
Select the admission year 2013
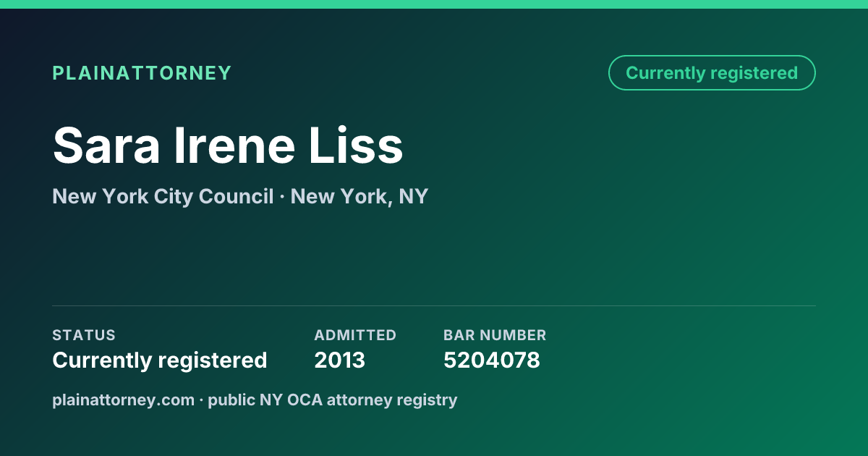tap(340, 360)
